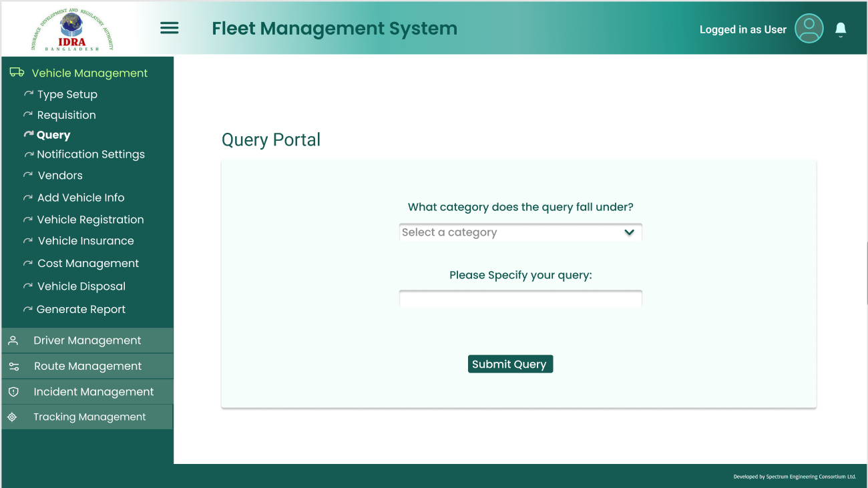
Task: Click the Logged in as User text
Action: (x=743, y=29)
